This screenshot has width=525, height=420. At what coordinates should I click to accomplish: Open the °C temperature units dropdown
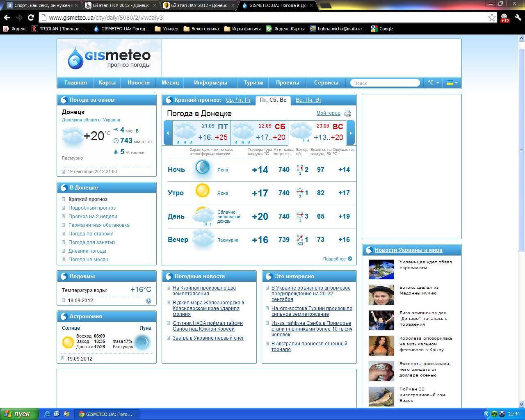[x=433, y=83]
